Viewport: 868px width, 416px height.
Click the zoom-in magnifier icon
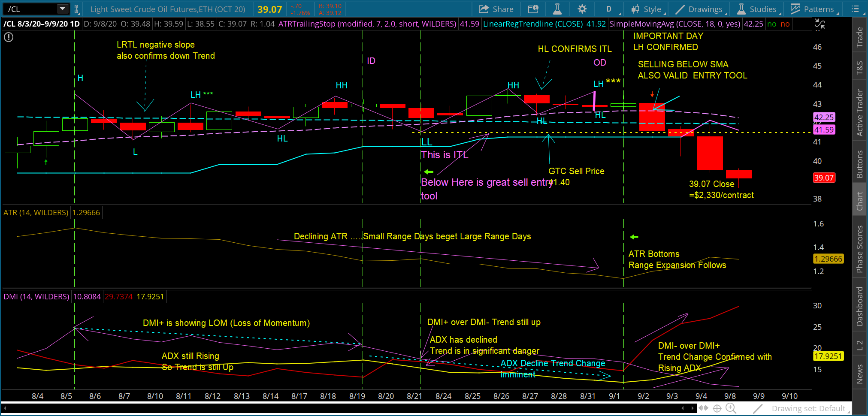tap(731, 408)
